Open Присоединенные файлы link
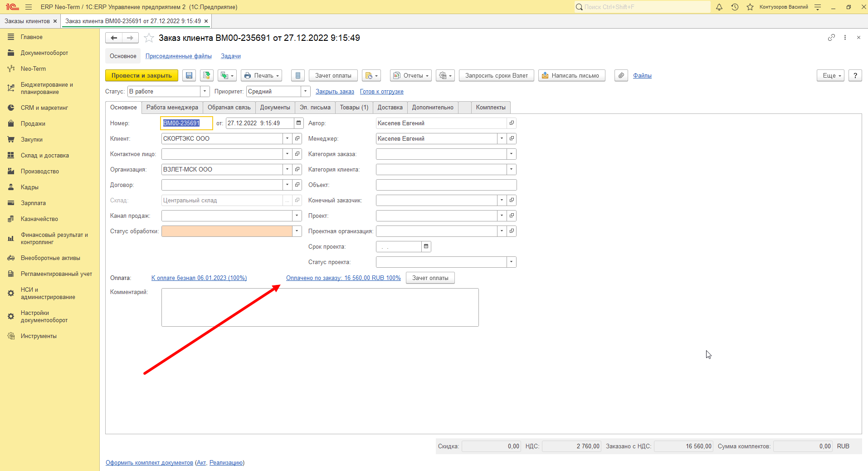The height and width of the screenshot is (471, 868). click(179, 56)
